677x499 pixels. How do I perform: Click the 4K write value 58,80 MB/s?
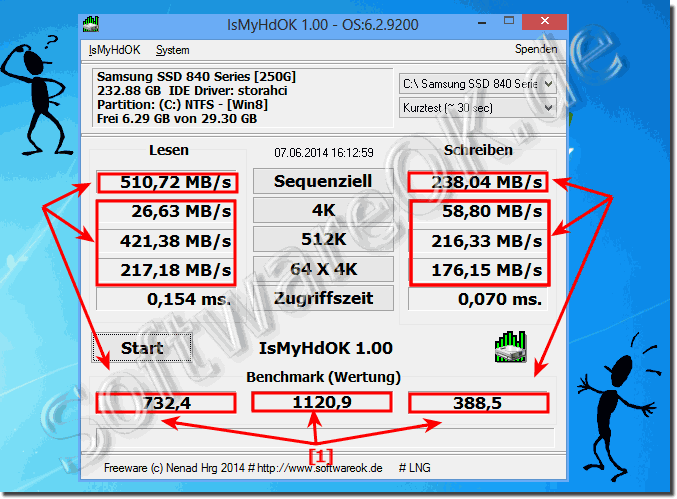point(478,212)
